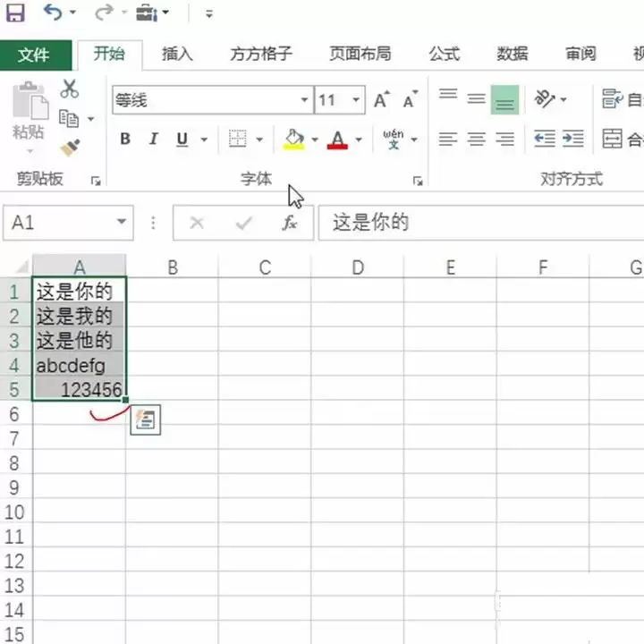The height and width of the screenshot is (644, 644).
Task: Click the Increase Font Size icon
Action: 382,100
